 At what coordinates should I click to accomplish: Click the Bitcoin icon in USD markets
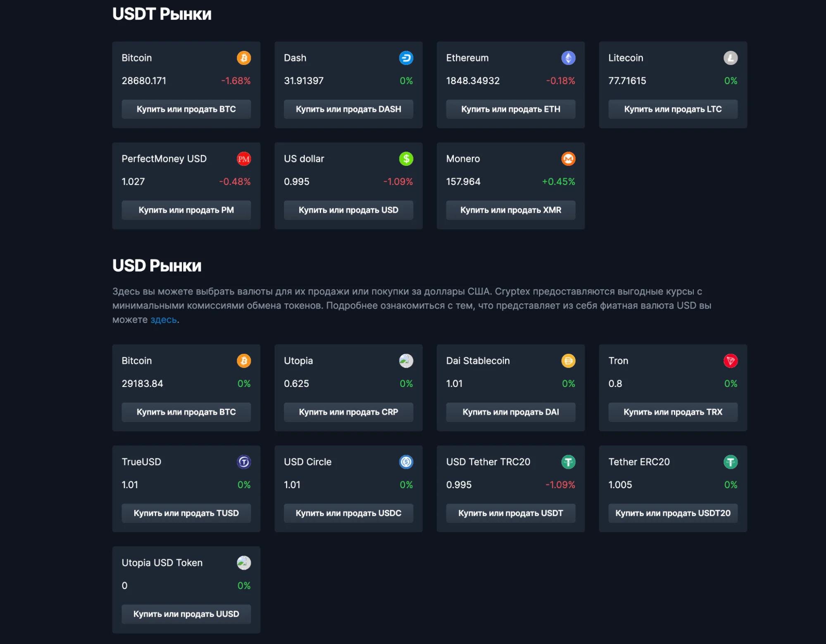(x=244, y=361)
